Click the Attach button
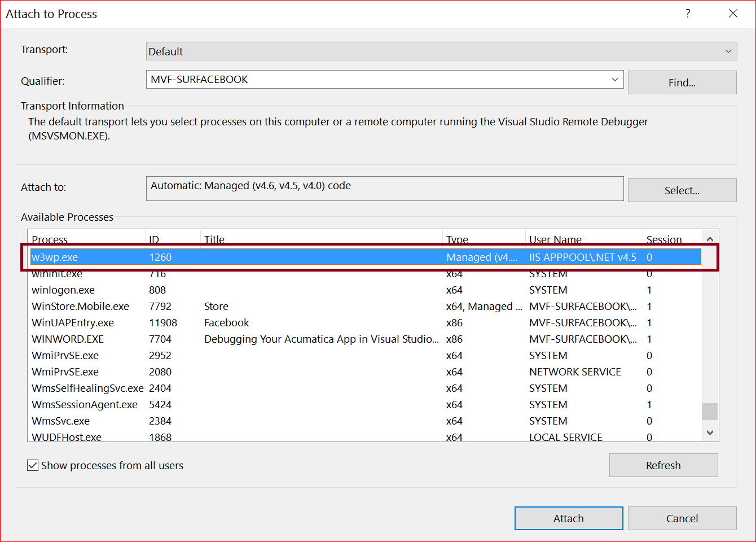 [x=568, y=518]
